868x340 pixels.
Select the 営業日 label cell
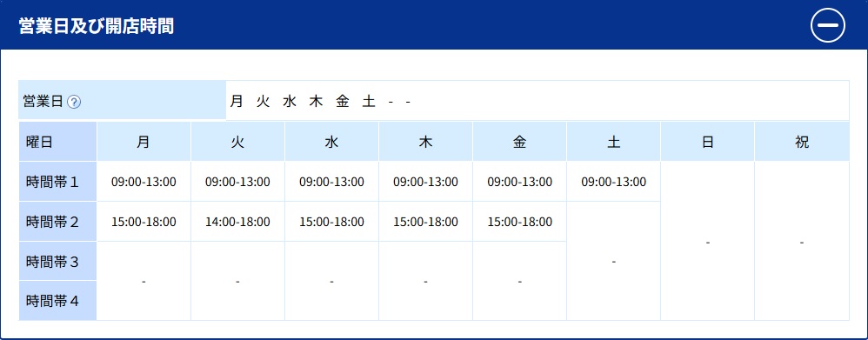click(122, 100)
